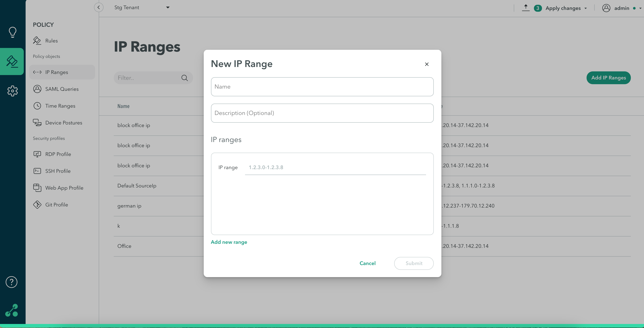Click the lightbulb insights icon in sidebar

point(12,32)
